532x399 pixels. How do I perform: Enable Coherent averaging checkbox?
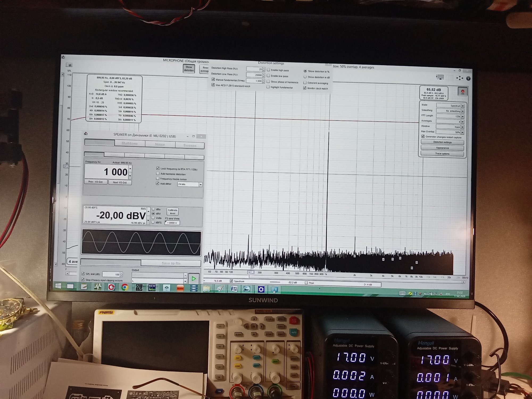[x=305, y=83]
